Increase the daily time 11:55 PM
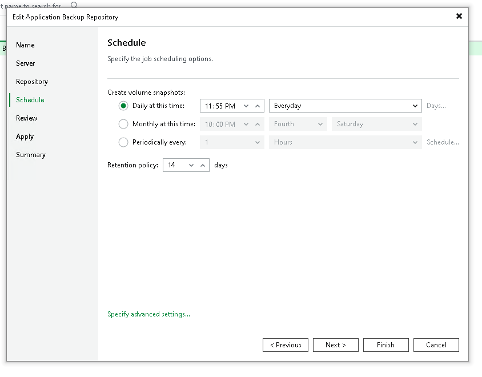Viewport: 482px width, 377px height. [x=257, y=106]
